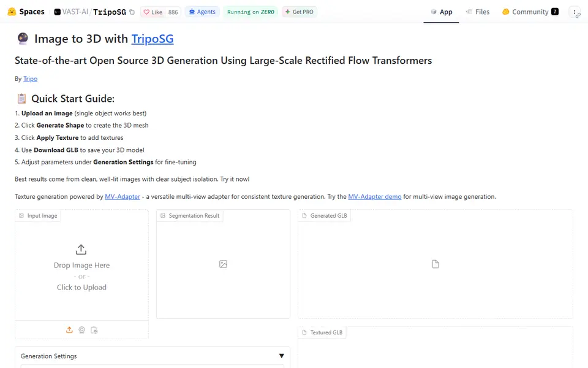Click the Community discussions count badge
This screenshot has height=368, width=588.
[x=555, y=12]
